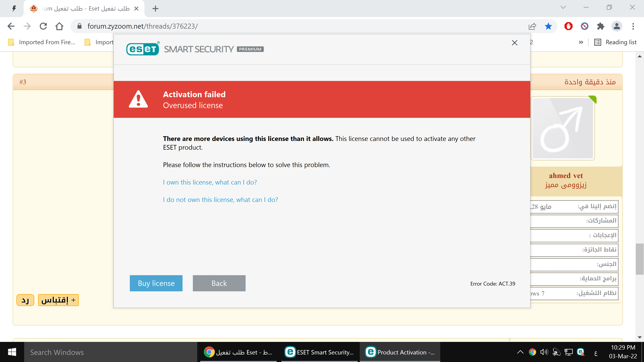Open network status tray icon
Viewport: 644px width, 362px height.
coord(569,352)
